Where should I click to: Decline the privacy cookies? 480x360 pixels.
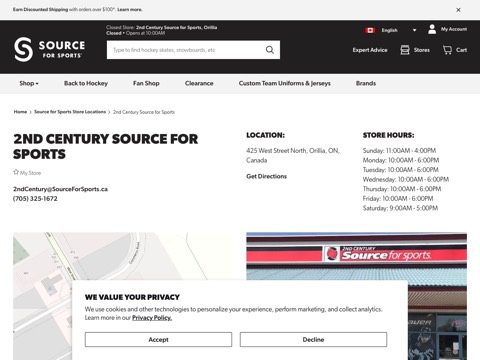pos(313,339)
